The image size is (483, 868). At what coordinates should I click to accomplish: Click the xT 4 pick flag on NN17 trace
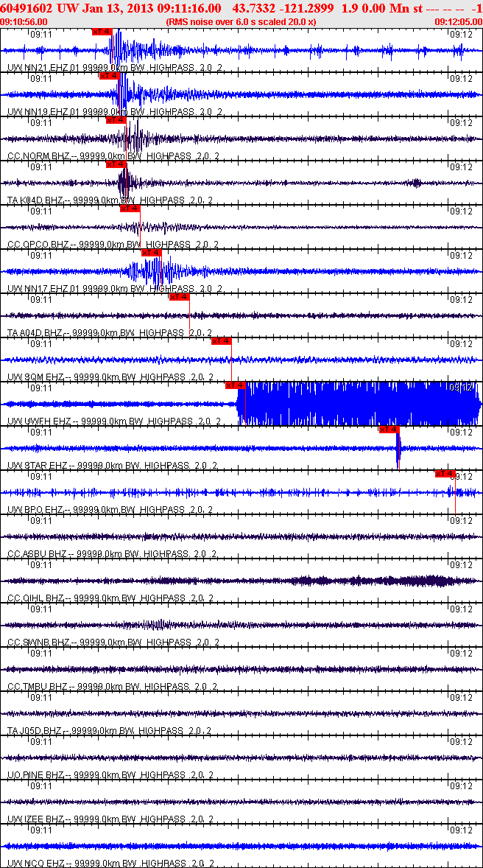click(x=151, y=253)
